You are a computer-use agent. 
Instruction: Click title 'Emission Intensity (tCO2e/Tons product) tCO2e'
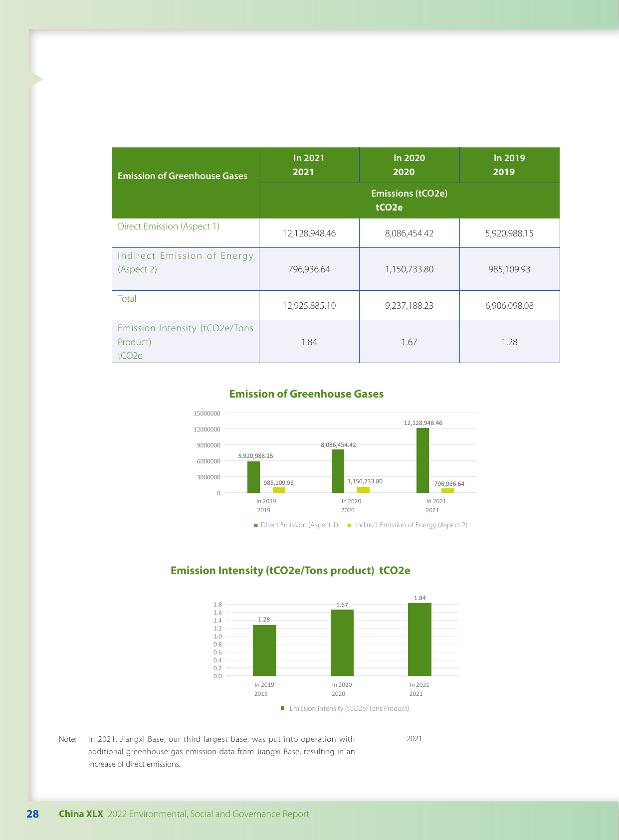[290, 571]
